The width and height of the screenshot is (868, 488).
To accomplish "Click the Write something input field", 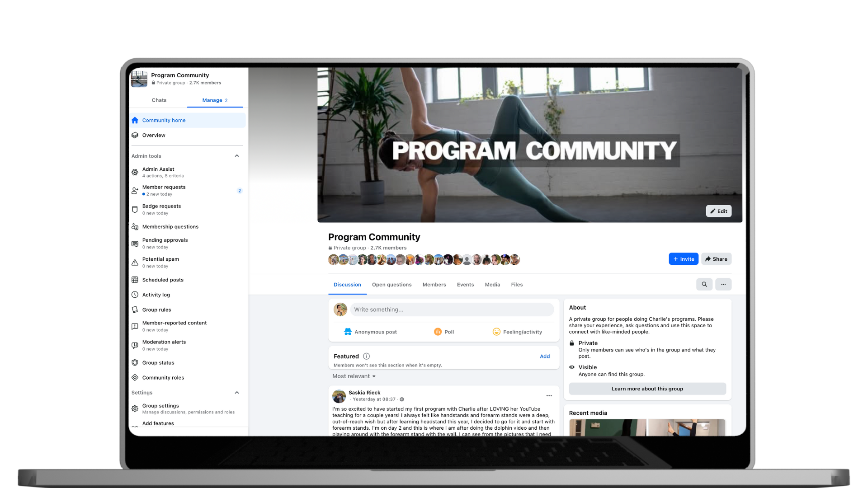I will (x=451, y=310).
